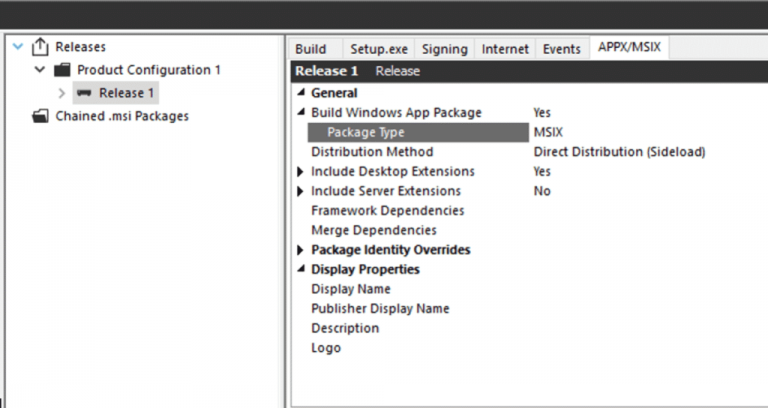This screenshot has height=408, width=768.
Task: Collapse the Releases tree node
Action: pyautogui.click(x=18, y=47)
